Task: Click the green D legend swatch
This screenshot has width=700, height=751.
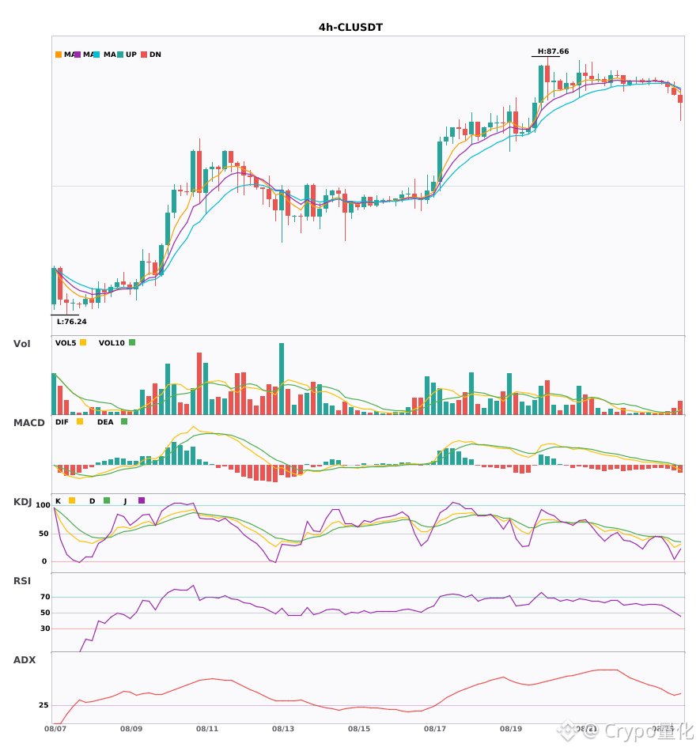Action: [107, 500]
